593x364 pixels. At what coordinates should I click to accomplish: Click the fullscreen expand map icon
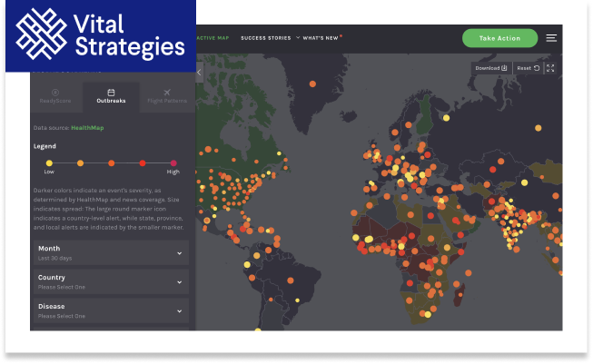click(x=550, y=68)
